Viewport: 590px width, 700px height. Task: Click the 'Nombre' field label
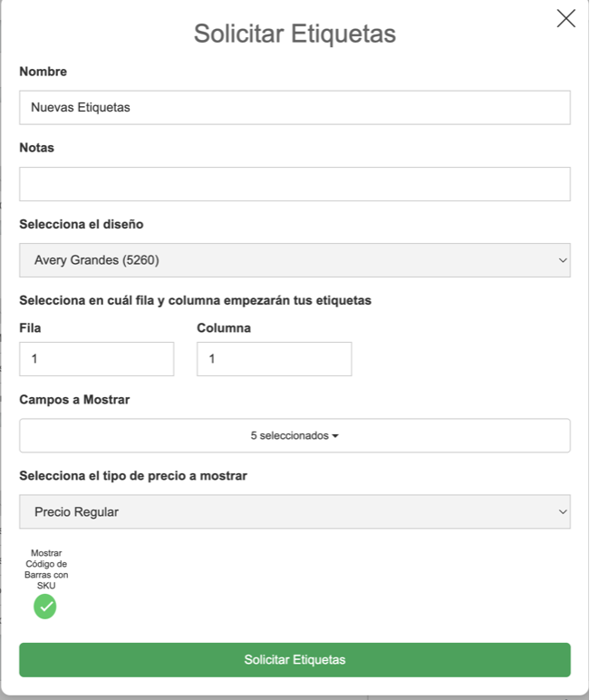[x=43, y=72]
